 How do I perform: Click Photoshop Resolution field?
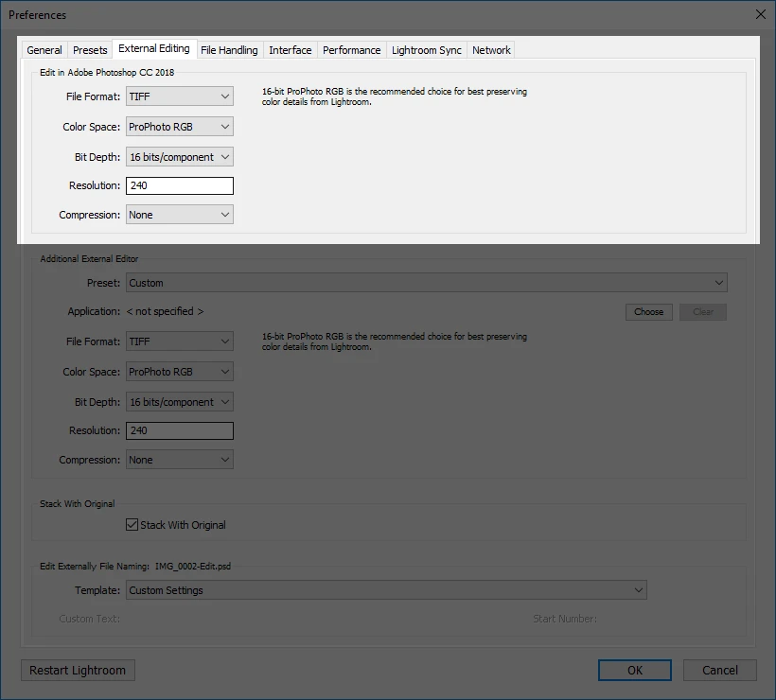point(180,185)
